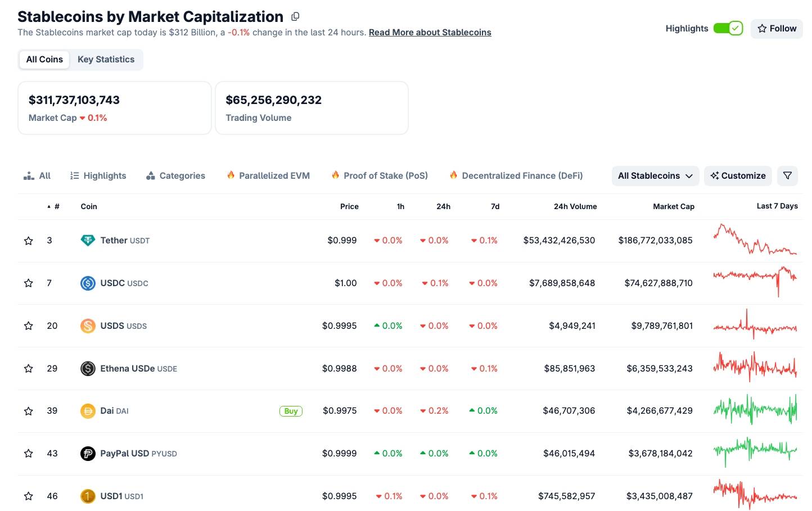Click the Dai coin logo
This screenshot has width=812, height=511.
[88, 411]
